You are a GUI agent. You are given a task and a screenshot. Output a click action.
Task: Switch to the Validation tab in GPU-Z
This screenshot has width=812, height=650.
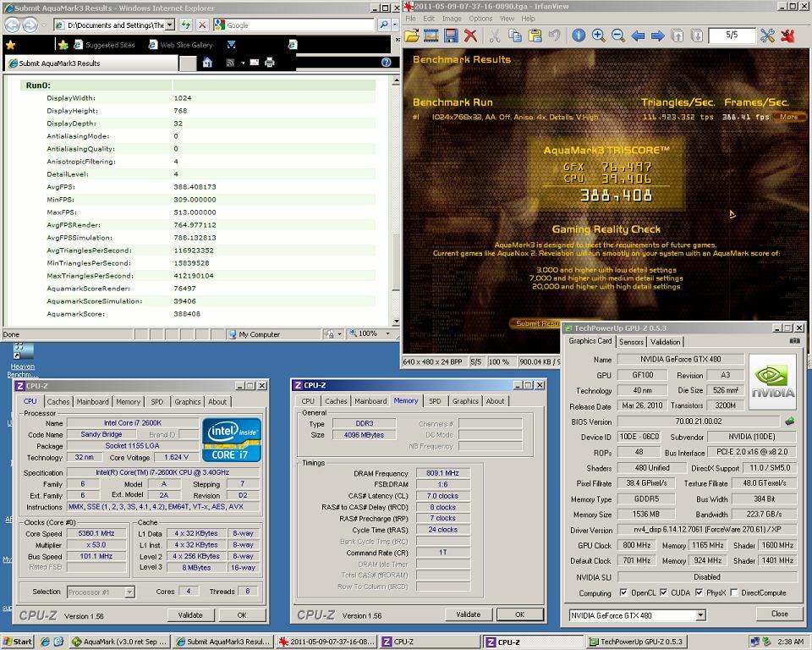(665, 342)
